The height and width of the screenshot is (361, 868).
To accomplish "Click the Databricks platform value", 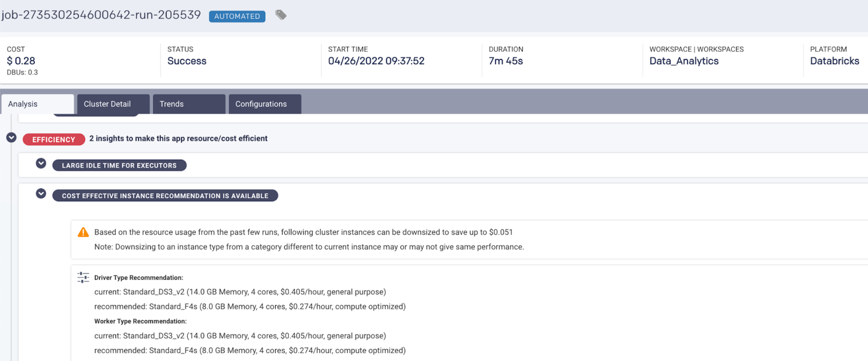I will 834,61.
